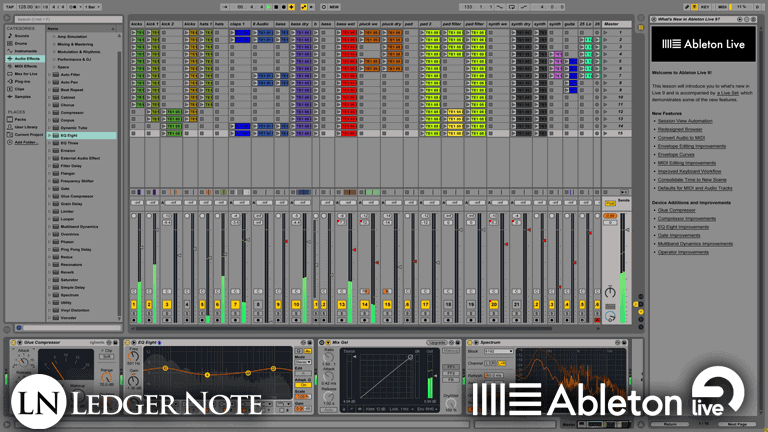The height and width of the screenshot is (432, 768).
Task: Launch master scene 8
Action: (x=605, y=83)
